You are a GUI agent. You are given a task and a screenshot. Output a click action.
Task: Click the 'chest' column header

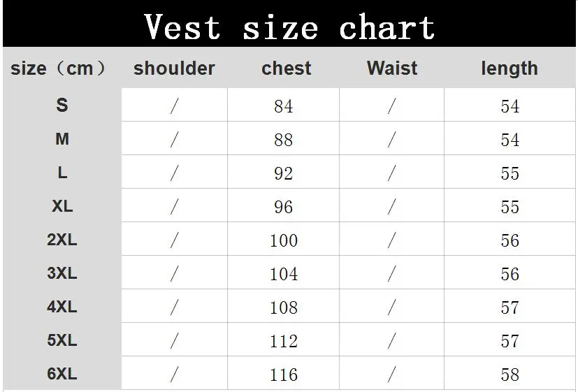pyautogui.click(x=286, y=68)
